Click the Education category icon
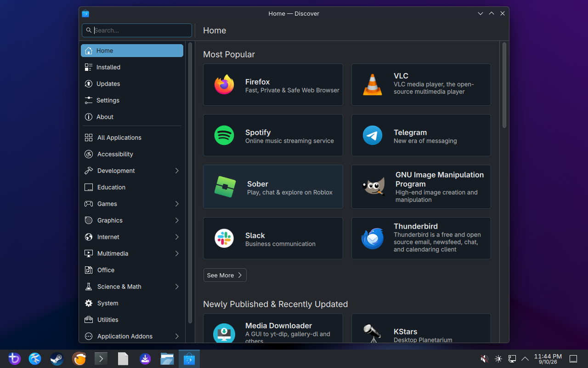Viewport: 588px width, 368px height. 89,187
